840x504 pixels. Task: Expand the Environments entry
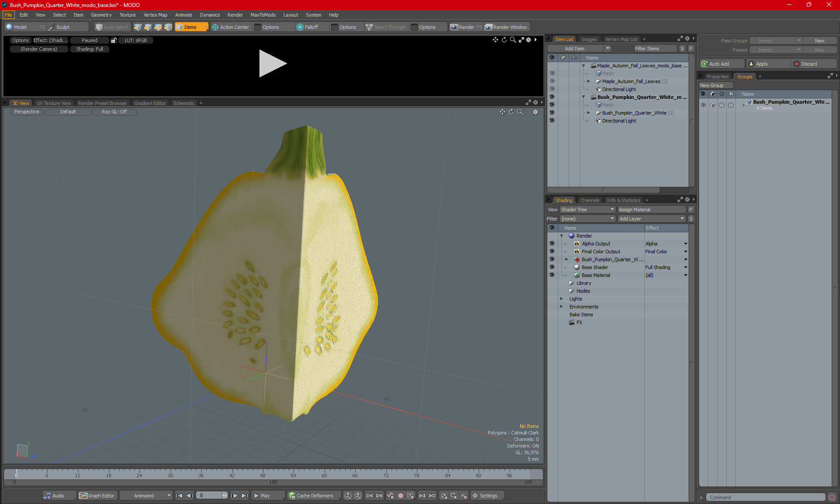click(x=561, y=307)
